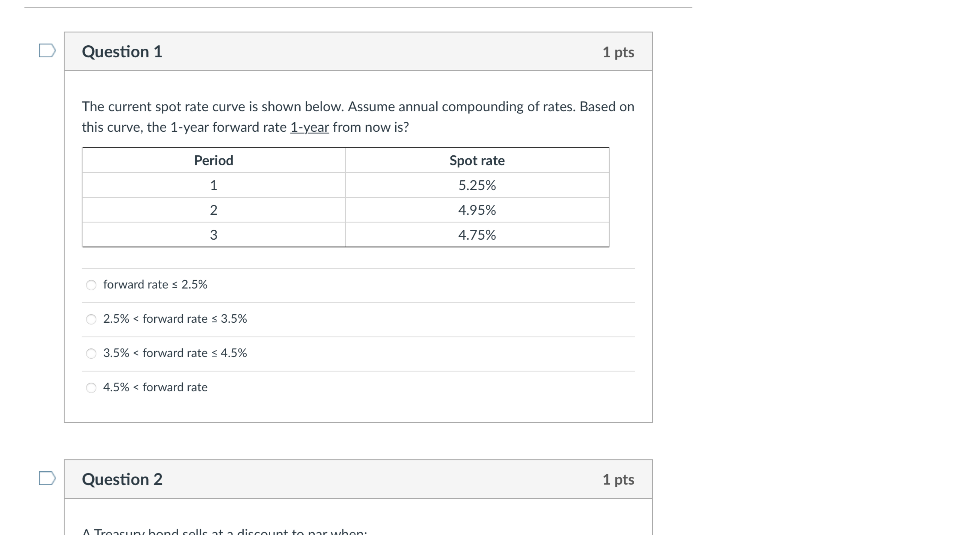Click the Spot rate column header
The width and height of the screenshot is (980, 535).
tap(477, 160)
